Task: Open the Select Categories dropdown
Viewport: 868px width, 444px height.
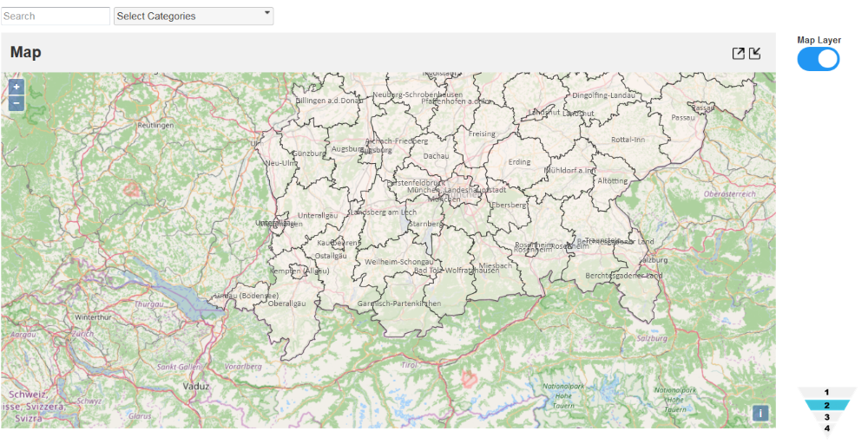Action: 194,16
